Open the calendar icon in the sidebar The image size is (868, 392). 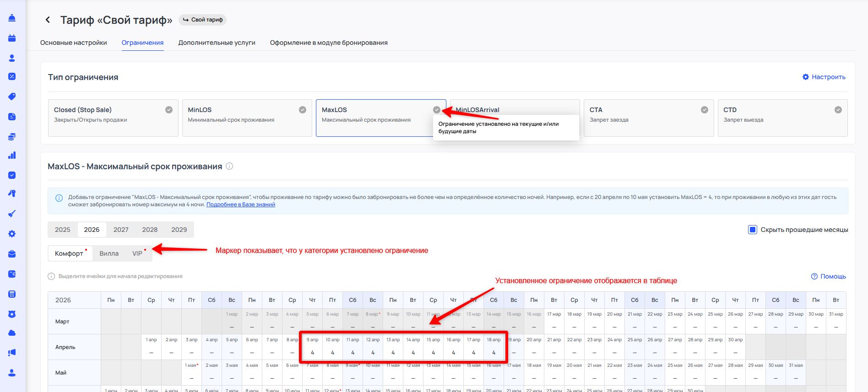(12, 38)
